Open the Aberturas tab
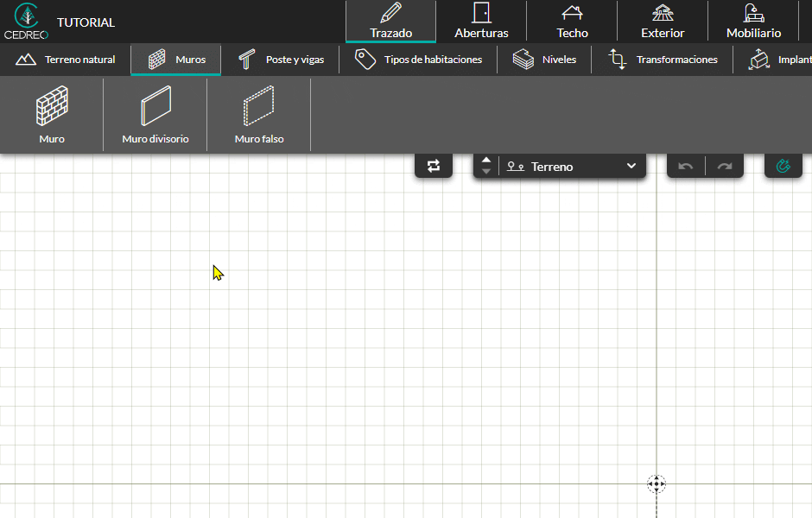Screen dimensions: 812x518 [x=481, y=22]
